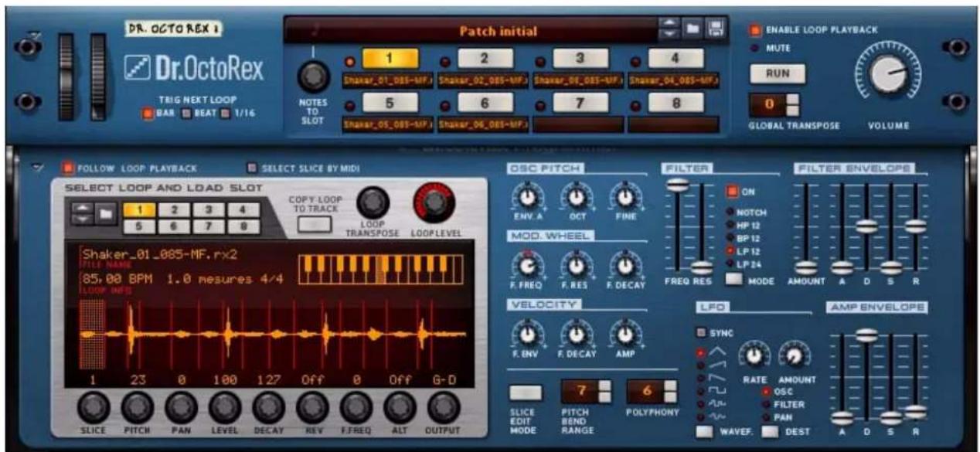Choose slot 6 in Select Loop panel
Viewport: 980px width, 452px height.
click(174, 226)
